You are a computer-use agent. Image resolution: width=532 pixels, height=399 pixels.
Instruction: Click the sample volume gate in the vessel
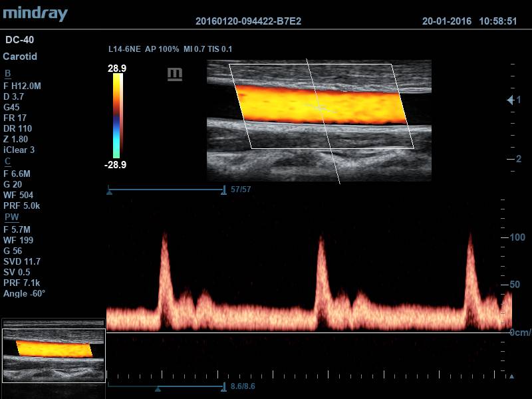[321, 106]
